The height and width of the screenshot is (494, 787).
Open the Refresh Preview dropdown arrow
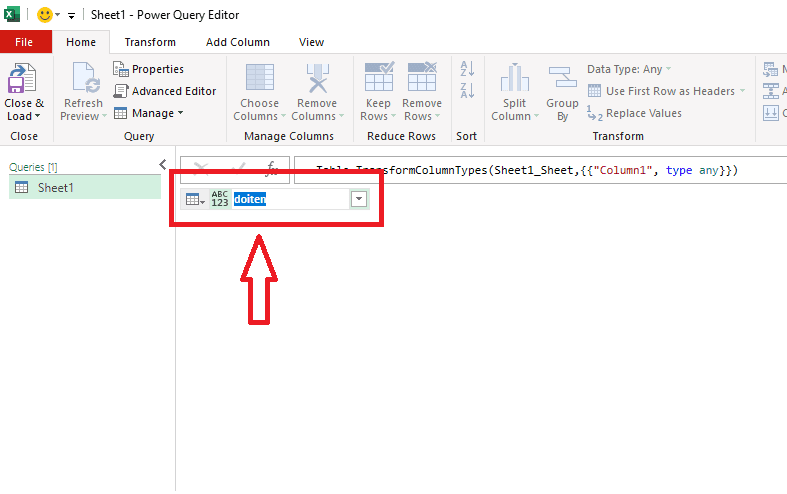[104, 116]
